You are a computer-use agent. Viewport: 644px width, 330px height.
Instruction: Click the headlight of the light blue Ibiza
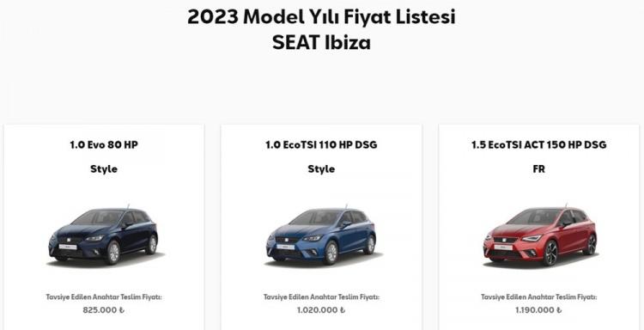tap(313, 238)
